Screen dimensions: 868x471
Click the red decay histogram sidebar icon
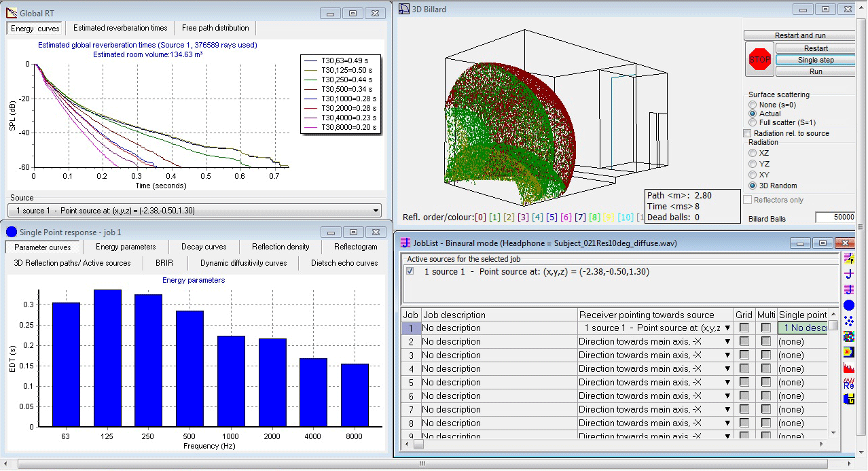tap(848, 368)
